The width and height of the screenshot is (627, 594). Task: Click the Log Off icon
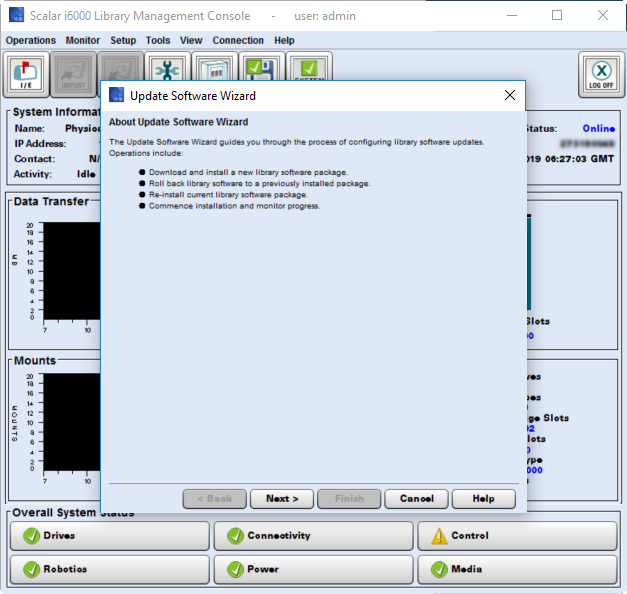tap(601, 74)
